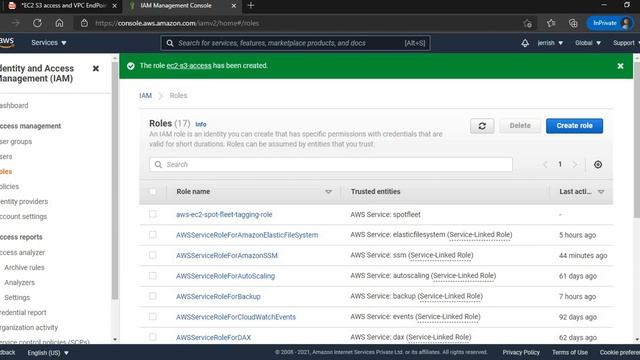Viewport: 640px width, 360px height.
Task: Check the AWSServiceRoleForAmazonSSM row checkbox
Action: coord(153,255)
